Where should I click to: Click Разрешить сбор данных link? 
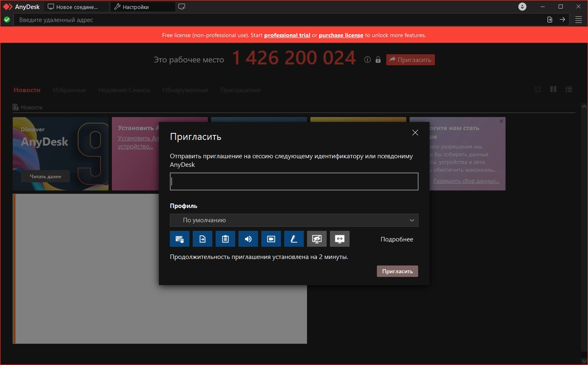[466, 181]
